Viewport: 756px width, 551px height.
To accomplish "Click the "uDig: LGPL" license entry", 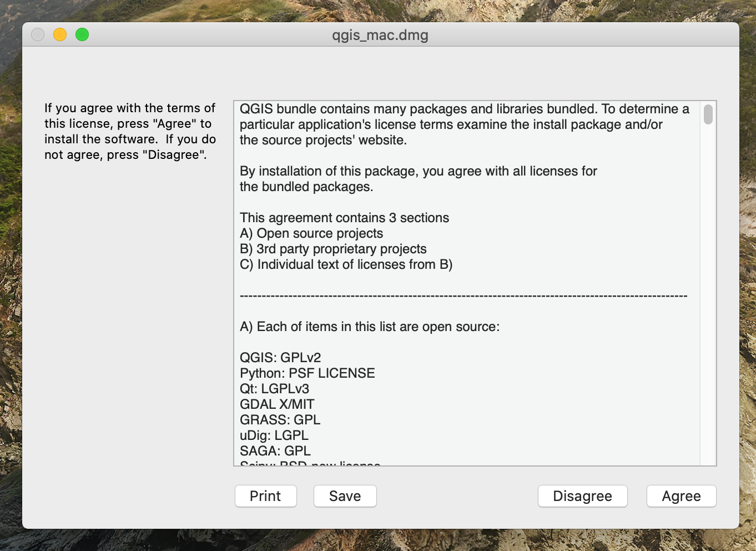I will [274, 435].
